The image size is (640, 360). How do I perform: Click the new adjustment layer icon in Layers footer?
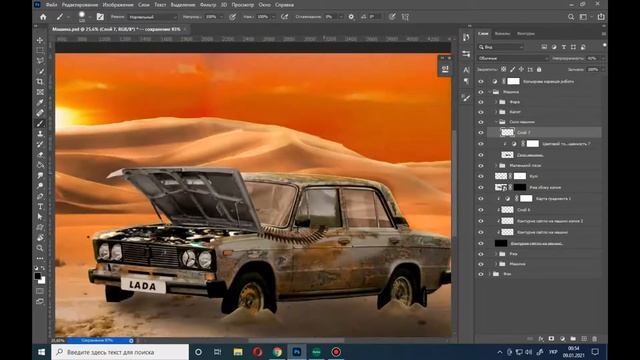point(562,339)
